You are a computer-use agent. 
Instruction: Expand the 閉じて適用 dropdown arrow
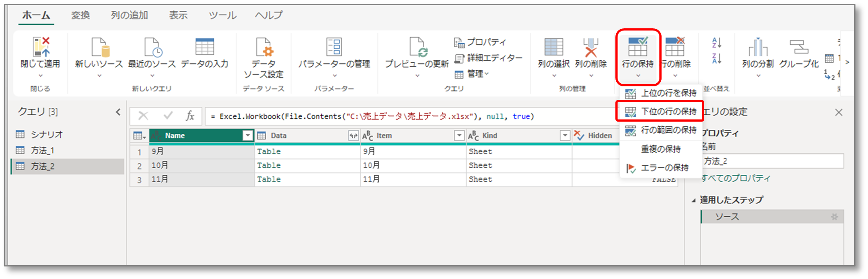pyautogui.click(x=41, y=75)
